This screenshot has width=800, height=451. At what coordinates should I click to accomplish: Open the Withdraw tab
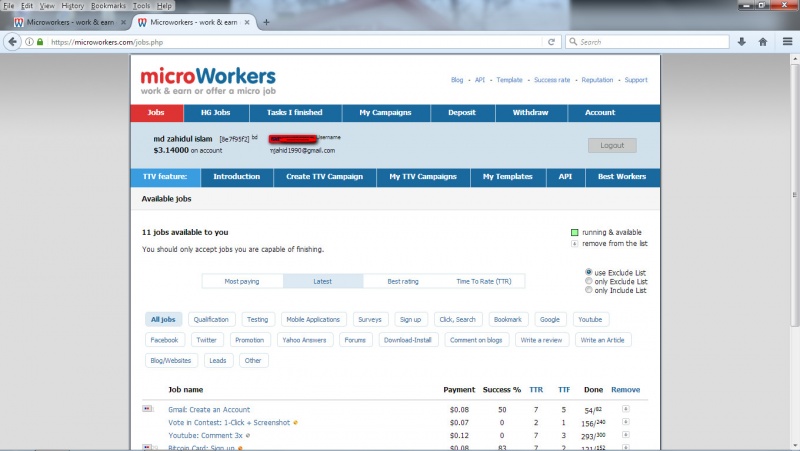click(x=530, y=113)
